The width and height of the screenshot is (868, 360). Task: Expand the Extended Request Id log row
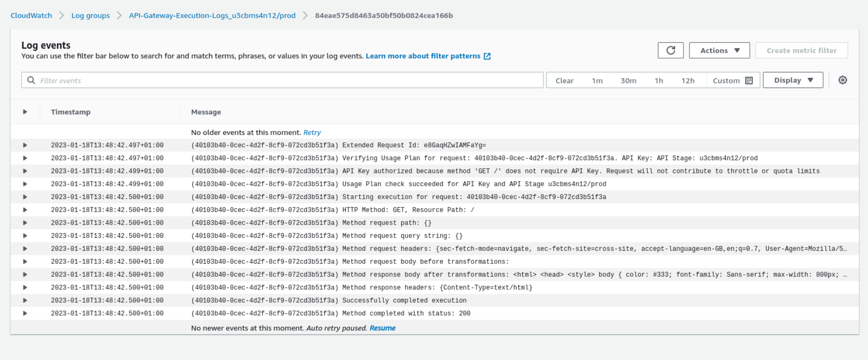pyautogui.click(x=25, y=145)
